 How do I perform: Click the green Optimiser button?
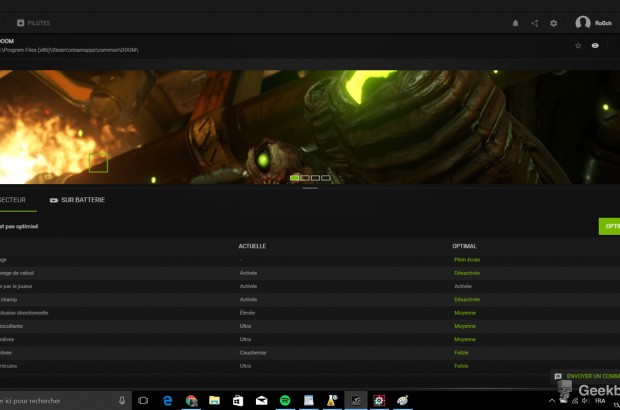pyautogui.click(x=609, y=227)
